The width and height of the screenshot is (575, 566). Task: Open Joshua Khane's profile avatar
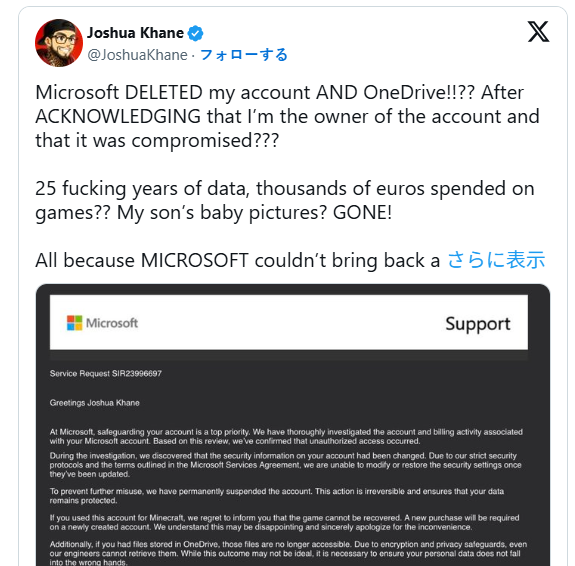(59, 43)
